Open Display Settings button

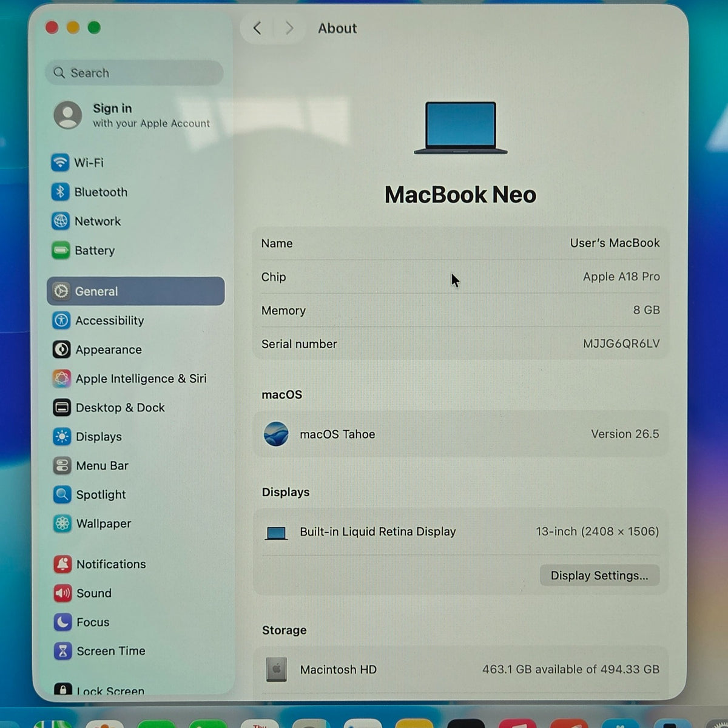[599, 576]
